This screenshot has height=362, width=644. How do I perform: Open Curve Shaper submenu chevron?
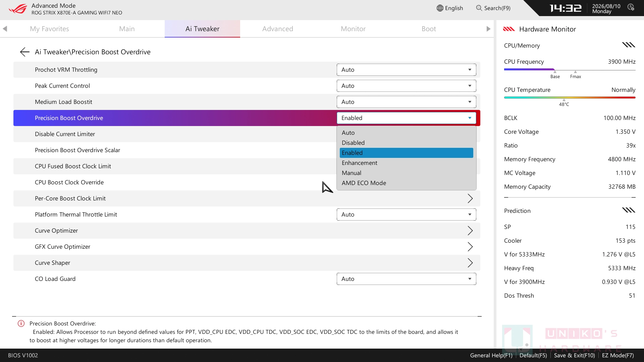(470, 263)
